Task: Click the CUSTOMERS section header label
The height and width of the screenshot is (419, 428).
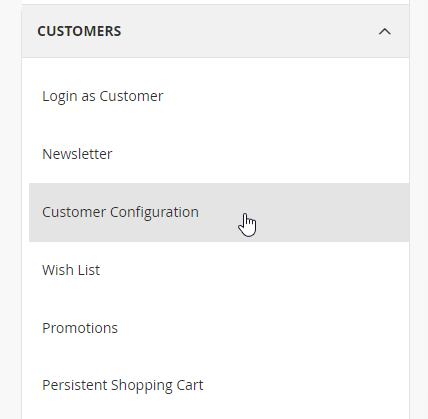Action: point(79,31)
